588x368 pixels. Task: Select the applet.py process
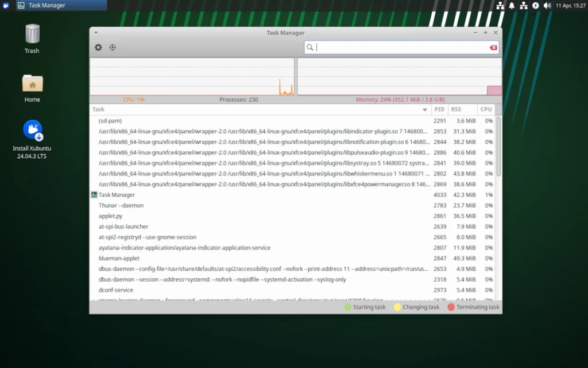[292, 216]
